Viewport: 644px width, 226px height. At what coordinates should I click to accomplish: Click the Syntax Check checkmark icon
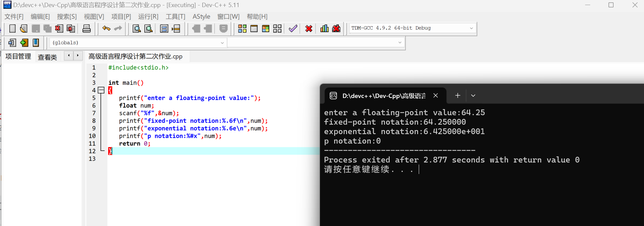pyautogui.click(x=293, y=29)
